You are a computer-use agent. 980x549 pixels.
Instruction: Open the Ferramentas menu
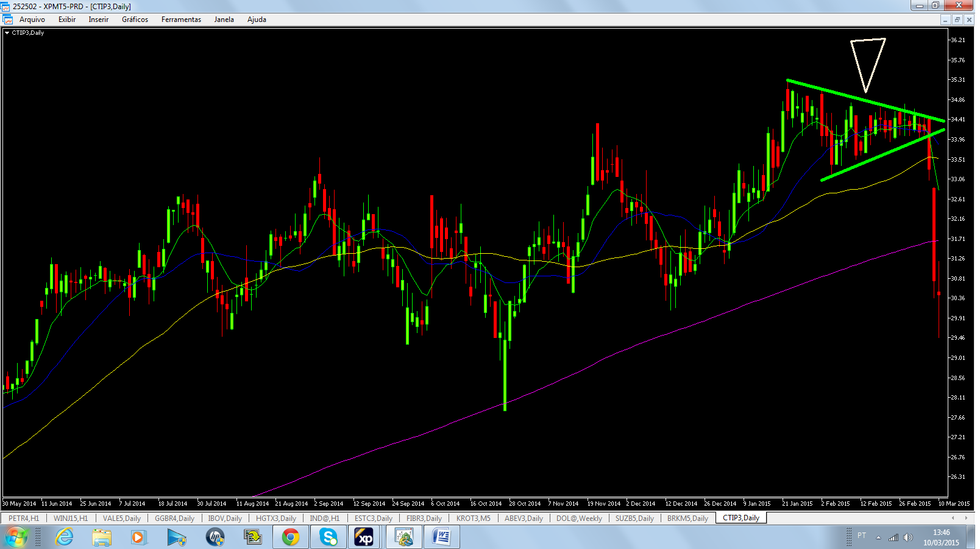181,20
